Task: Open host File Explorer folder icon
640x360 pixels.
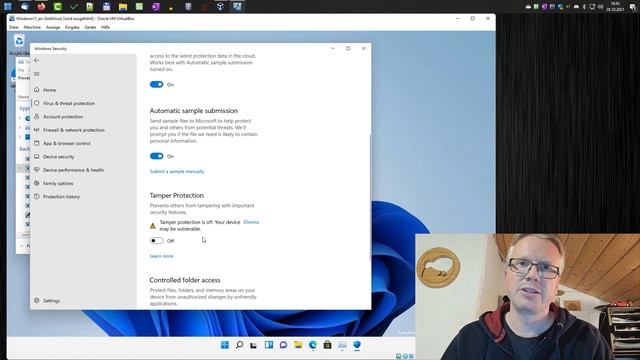Action: pos(123,7)
